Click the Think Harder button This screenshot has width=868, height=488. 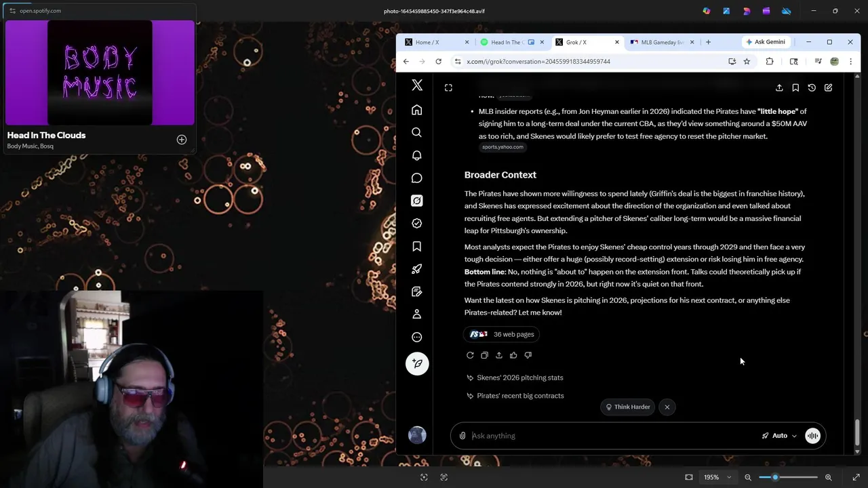pos(628,407)
